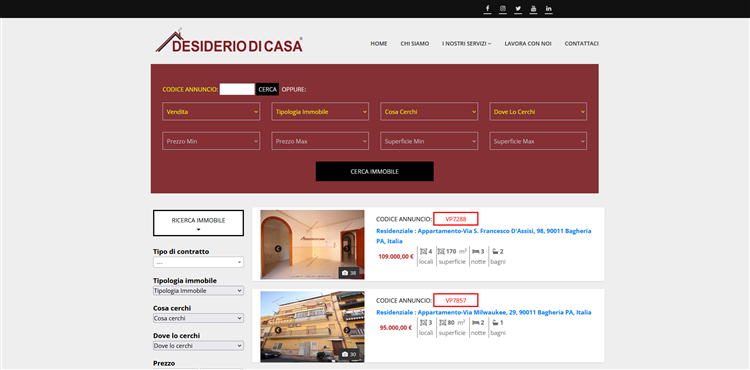Viewport: 750px width, 370px height.
Task: Expand the Superficie Min dropdown
Action: 429,141
